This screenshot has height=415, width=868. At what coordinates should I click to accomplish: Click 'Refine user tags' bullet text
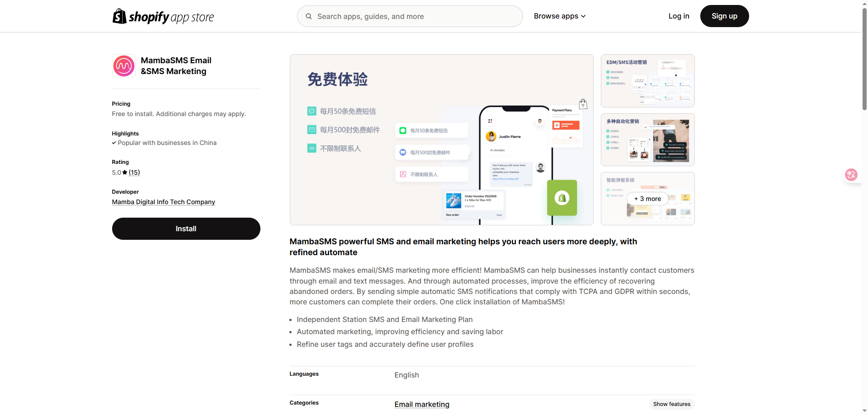pyautogui.click(x=385, y=345)
